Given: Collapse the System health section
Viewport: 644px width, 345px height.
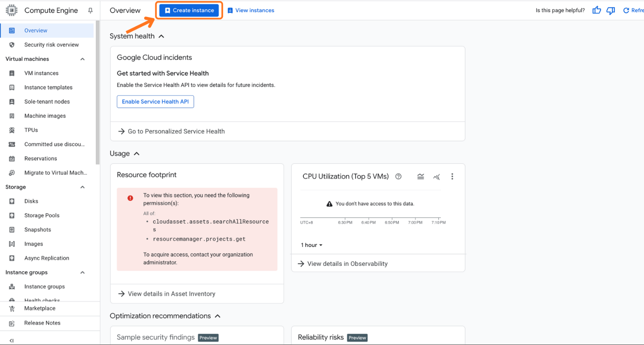Looking at the screenshot, I should 161,36.
